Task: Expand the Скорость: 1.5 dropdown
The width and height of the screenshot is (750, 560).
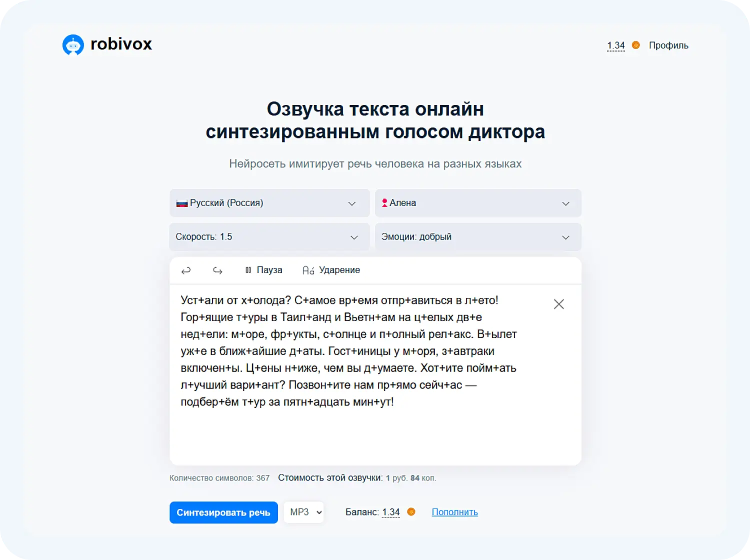Action: [269, 236]
